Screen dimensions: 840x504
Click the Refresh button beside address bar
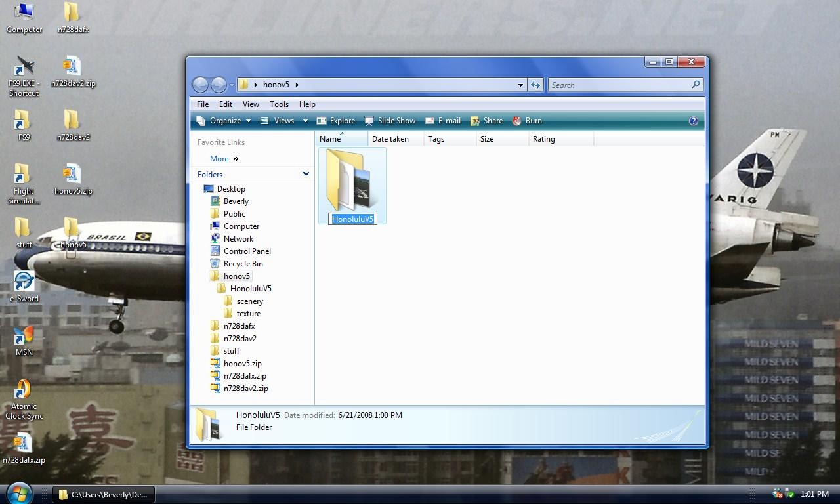[535, 85]
